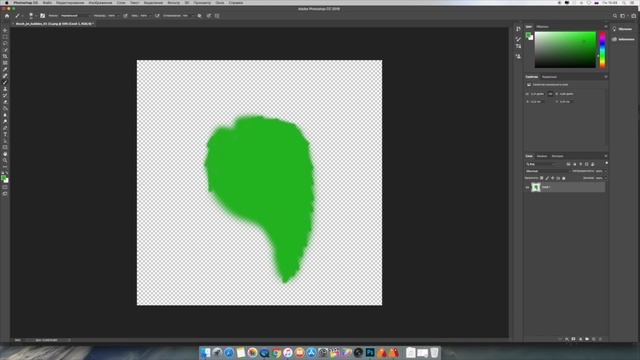Select the green layer thumbnail

(536, 187)
